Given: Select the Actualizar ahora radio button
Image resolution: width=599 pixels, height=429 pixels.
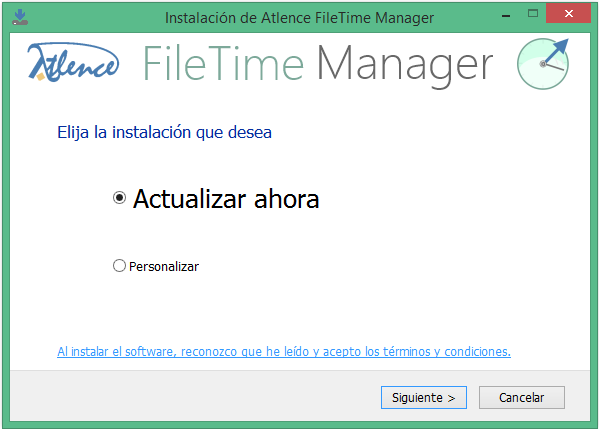Looking at the screenshot, I should tap(119, 198).
